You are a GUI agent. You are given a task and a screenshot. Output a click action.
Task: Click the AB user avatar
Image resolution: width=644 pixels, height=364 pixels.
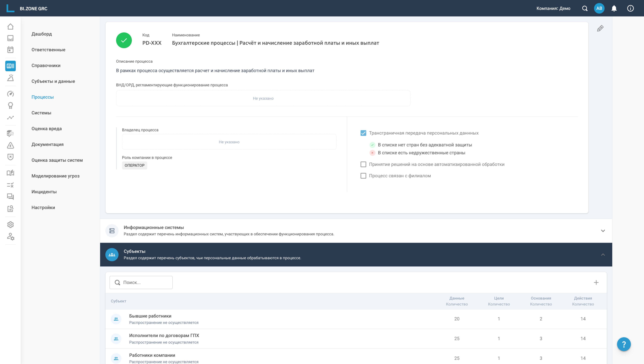click(x=599, y=8)
